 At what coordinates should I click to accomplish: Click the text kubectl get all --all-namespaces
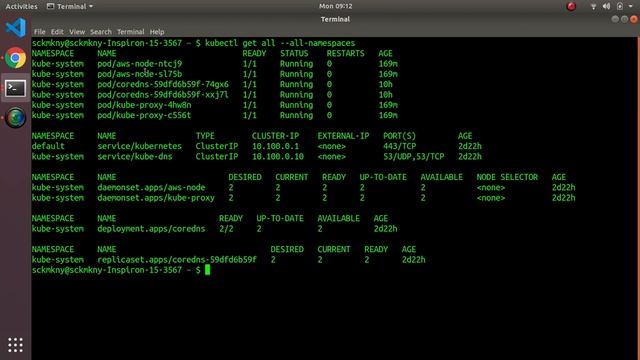click(x=280, y=43)
